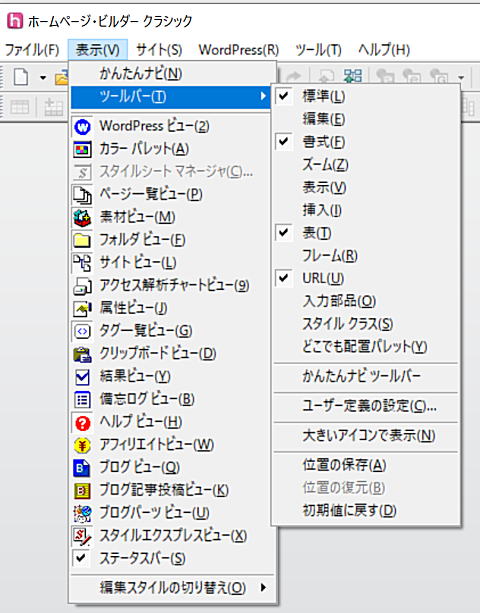
Task: Open the WordPress(R) menu
Action: click(239, 50)
